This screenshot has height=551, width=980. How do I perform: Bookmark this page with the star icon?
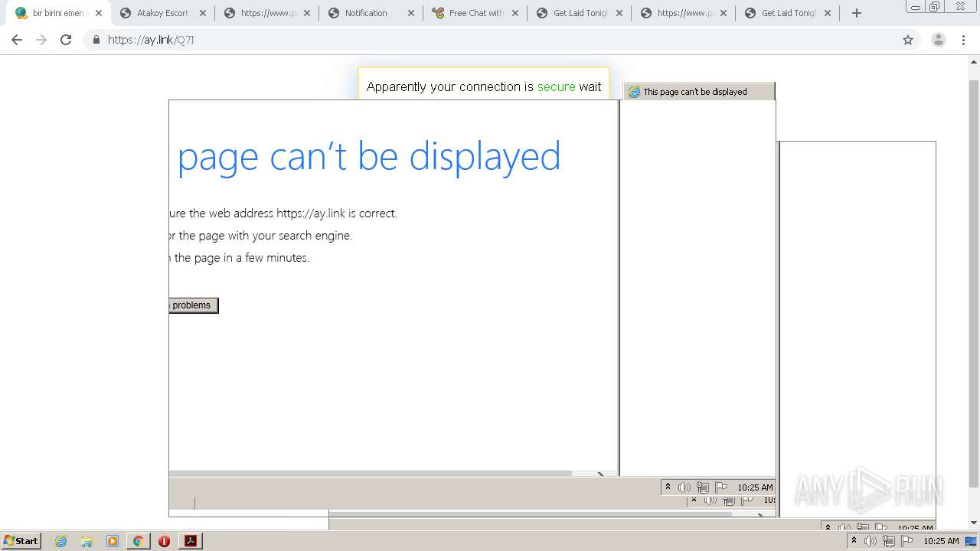click(908, 40)
